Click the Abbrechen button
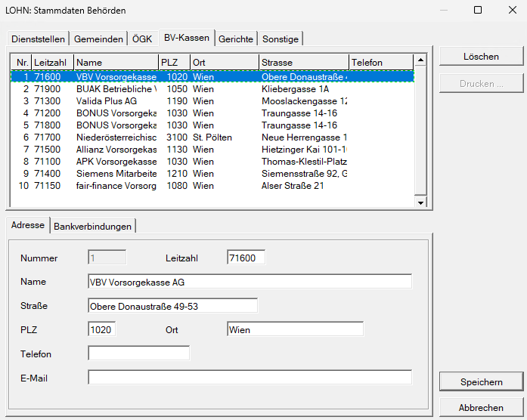527x420 pixels. [481, 408]
